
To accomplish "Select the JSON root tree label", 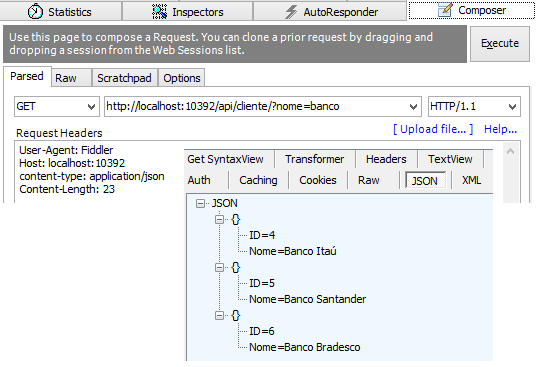I will pos(224,203).
